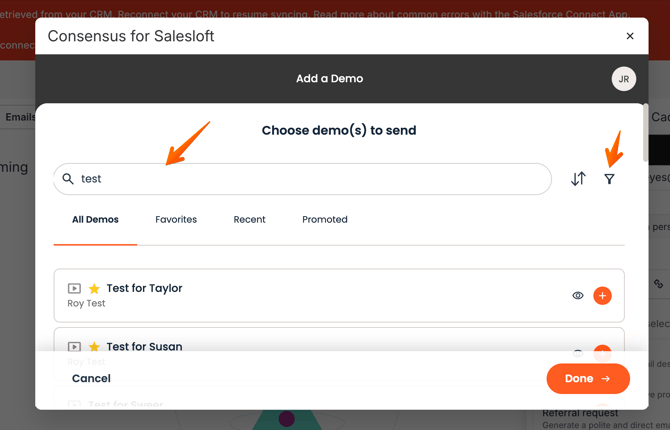Preview Test for Taylor with eye icon
This screenshot has width=670, height=430.
point(578,295)
